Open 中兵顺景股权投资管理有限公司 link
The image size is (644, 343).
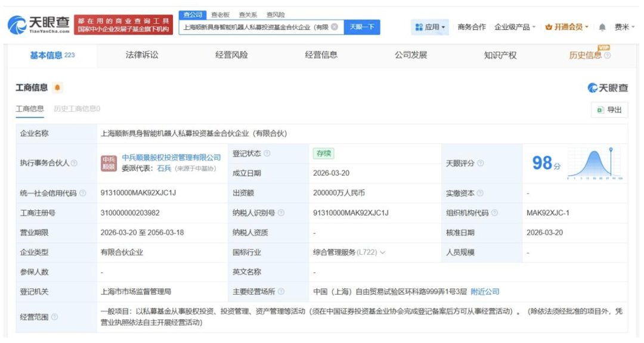click(171, 158)
